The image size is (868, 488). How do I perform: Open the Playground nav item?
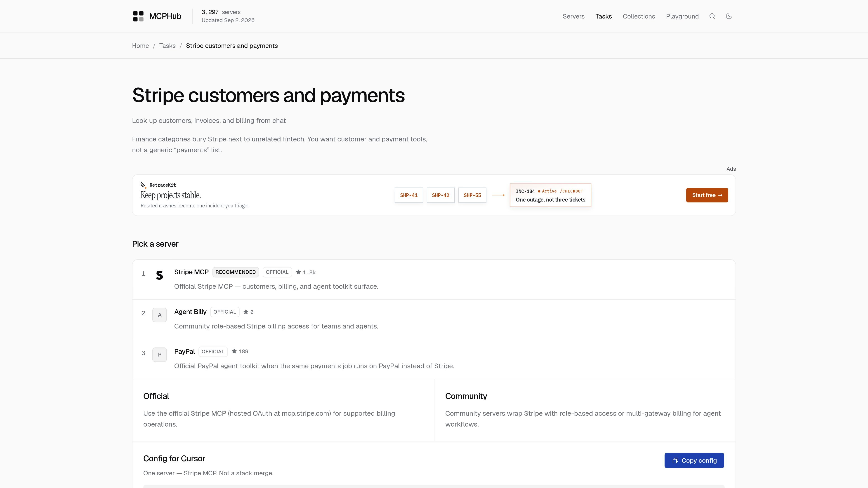682,16
